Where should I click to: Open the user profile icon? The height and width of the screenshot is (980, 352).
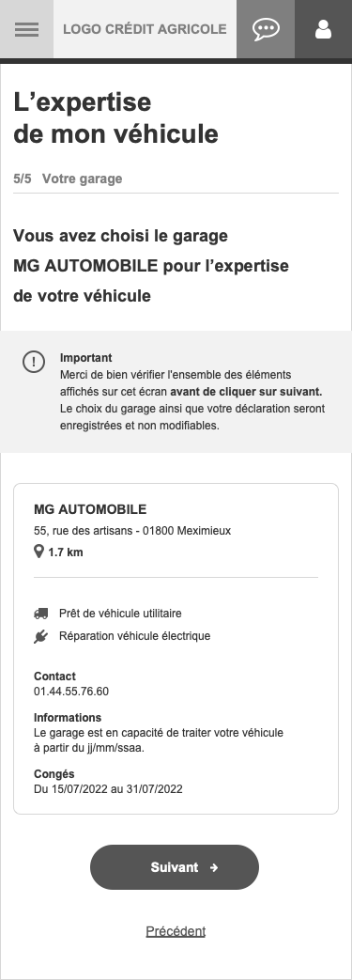(x=323, y=29)
